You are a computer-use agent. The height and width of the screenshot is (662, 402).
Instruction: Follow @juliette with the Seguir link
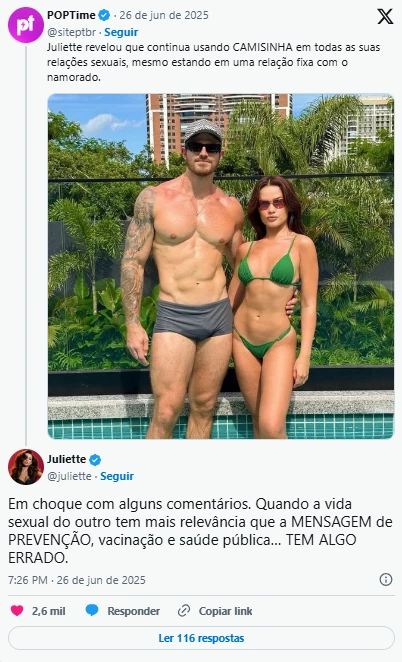click(x=117, y=476)
